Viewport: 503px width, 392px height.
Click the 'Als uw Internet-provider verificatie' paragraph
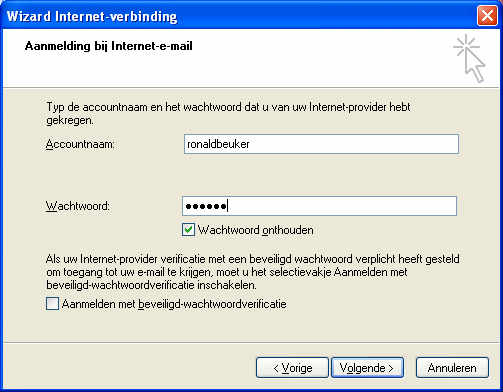(253, 272)
